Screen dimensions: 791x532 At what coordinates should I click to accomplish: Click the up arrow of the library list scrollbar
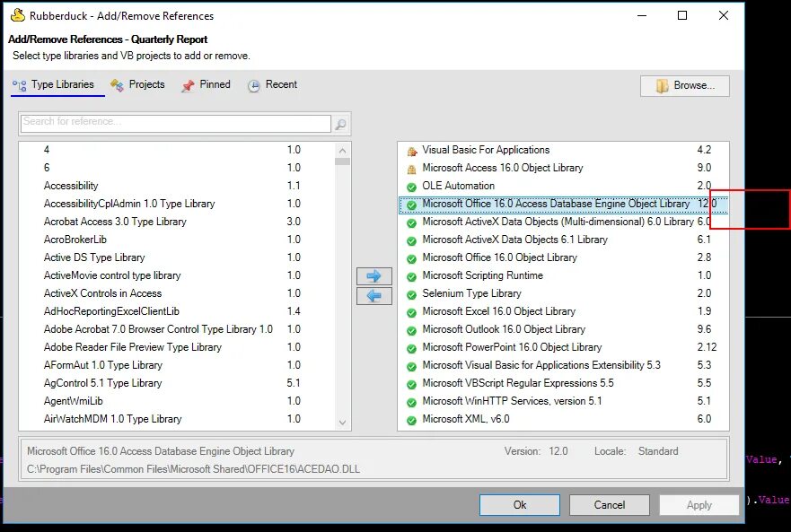(x=343, y=151)
